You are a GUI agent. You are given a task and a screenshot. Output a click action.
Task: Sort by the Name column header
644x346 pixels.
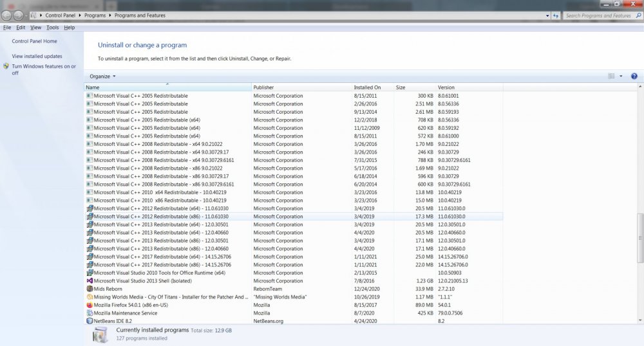(167, 87)
